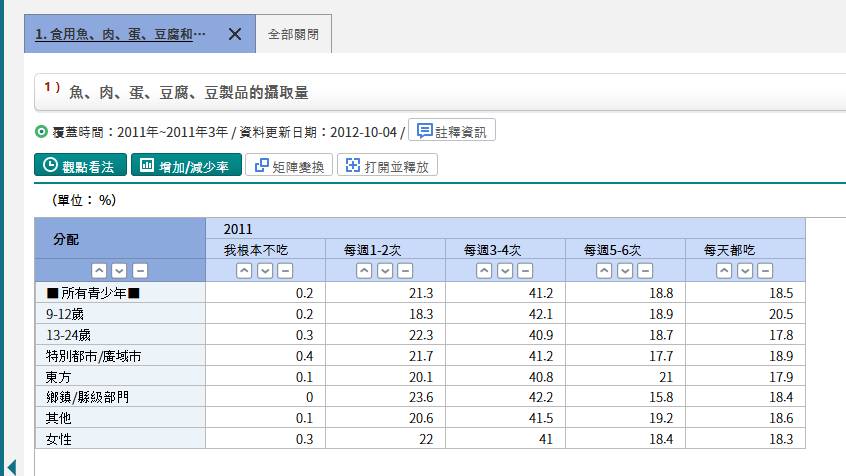846x476 pixels.
Task: Sort 我根本不吃 column ascending
Action: (244, 271)
